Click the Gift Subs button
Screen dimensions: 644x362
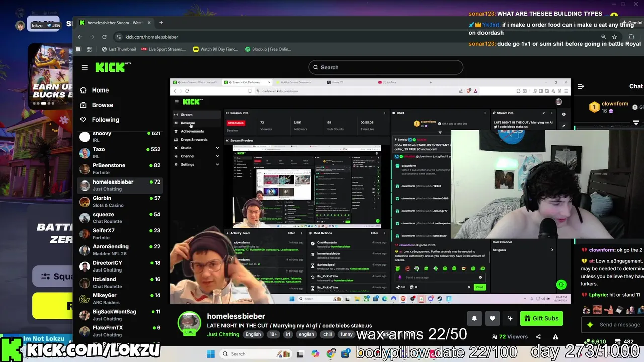coord(542,318)
